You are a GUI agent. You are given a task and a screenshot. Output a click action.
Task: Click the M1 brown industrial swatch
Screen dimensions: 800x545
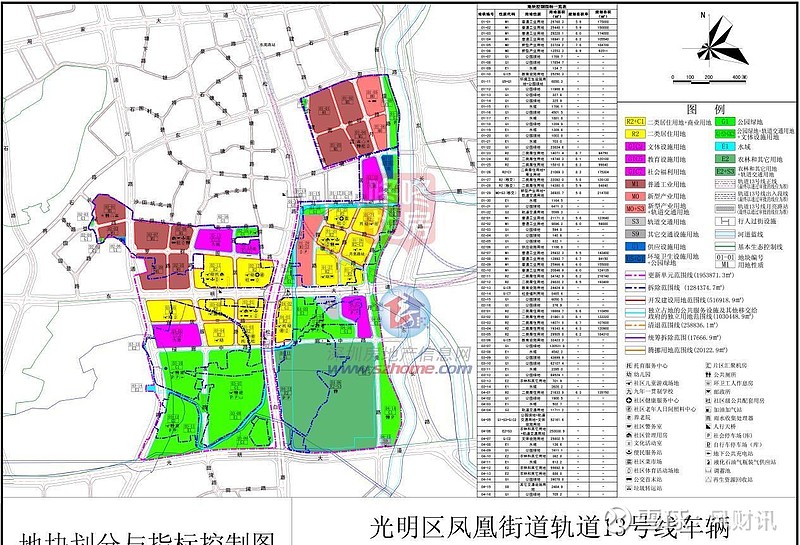[x=635, y=184]
